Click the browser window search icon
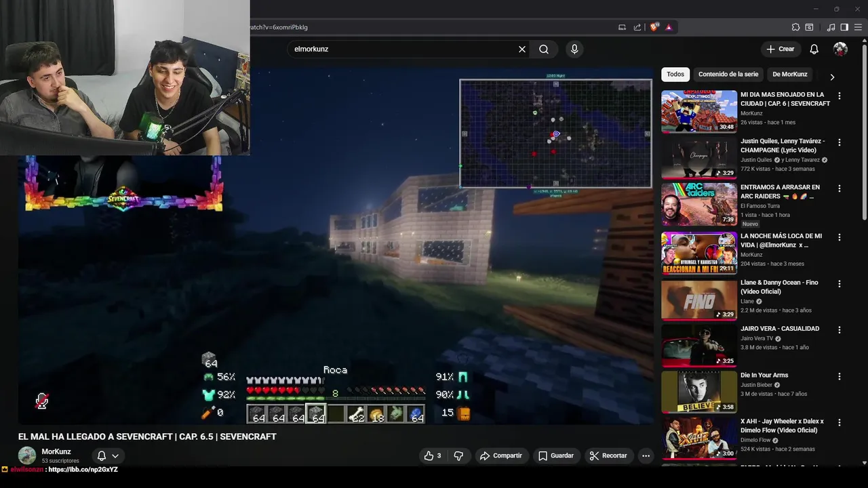This screenshot has width=868, height=488. pos(809,27)
